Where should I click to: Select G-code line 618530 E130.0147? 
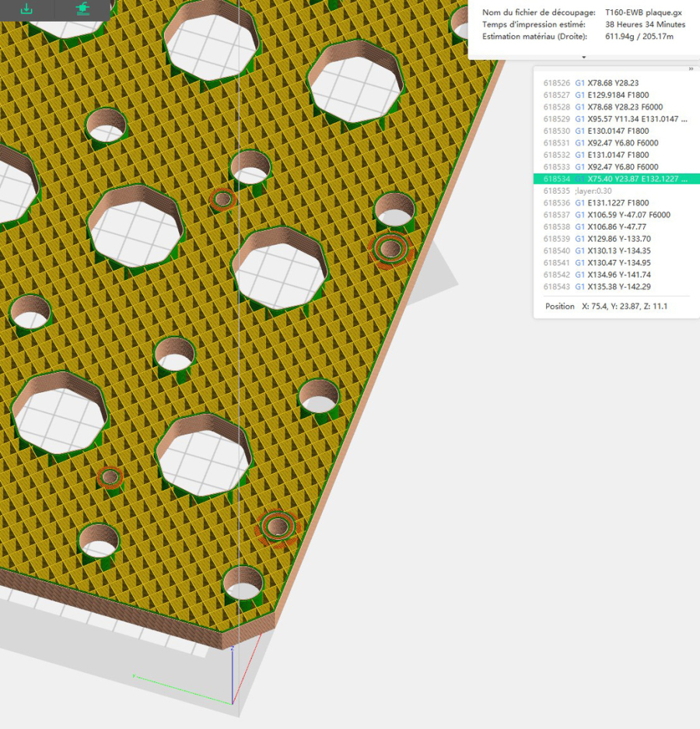(614, 131)
